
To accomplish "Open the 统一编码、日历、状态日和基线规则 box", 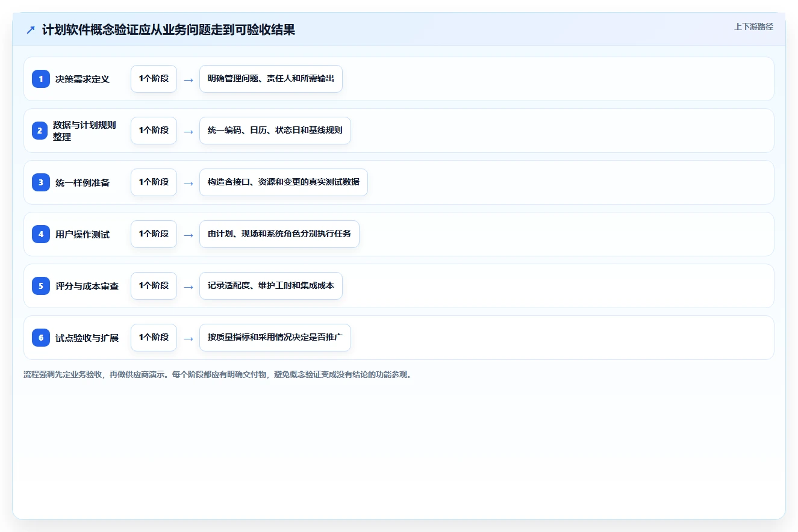I will pos(275,131).
